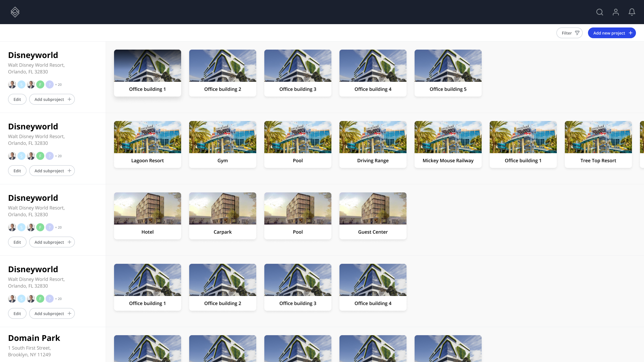The width and height of the screenshot is (644, 362).
Task: Open Office building 5 in the top row
Action: [x=448, y=73]
